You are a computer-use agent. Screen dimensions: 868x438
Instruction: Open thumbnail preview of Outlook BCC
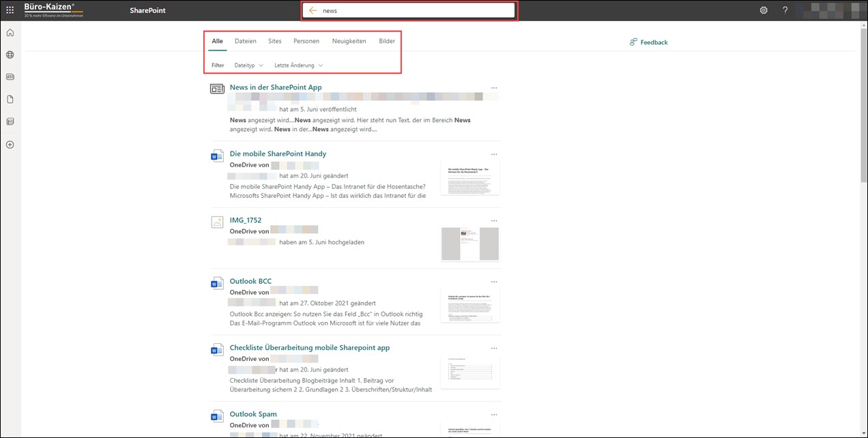470,305
